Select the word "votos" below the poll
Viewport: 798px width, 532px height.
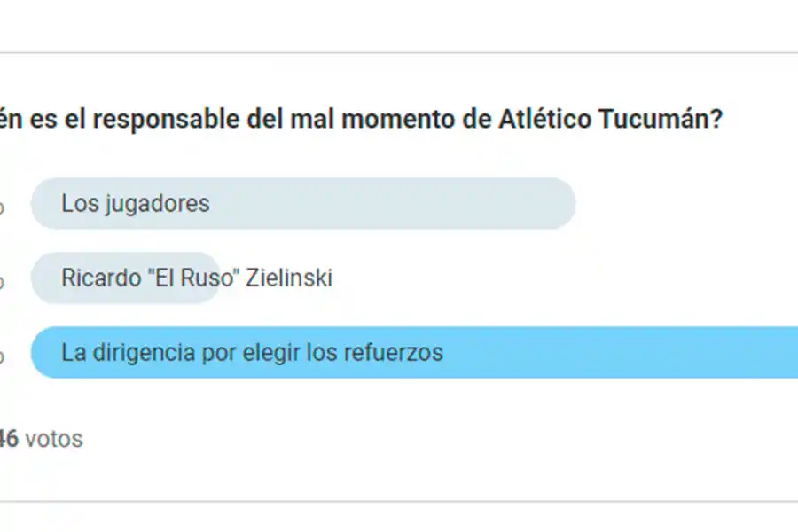click(x=55, y=438)
